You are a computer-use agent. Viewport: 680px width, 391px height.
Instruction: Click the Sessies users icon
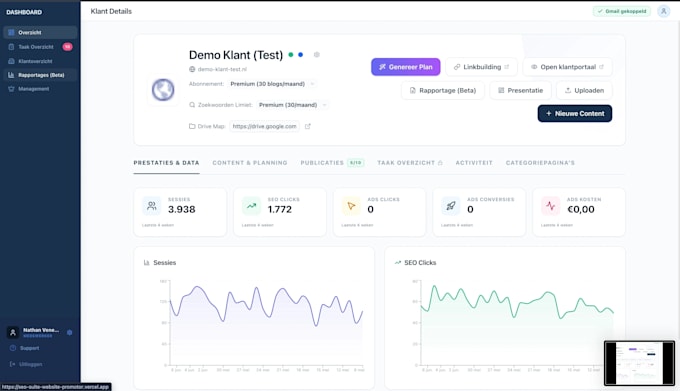[x=151, y=206]
